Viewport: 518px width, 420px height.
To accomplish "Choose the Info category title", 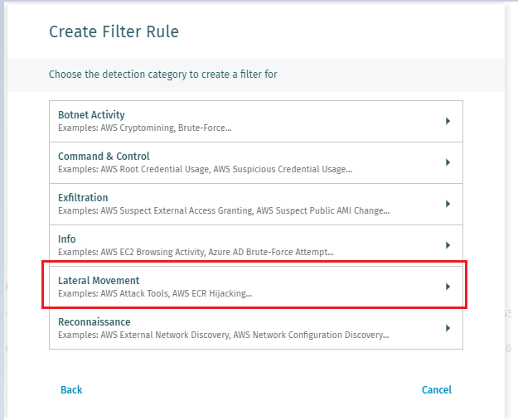I will point(67,239).
